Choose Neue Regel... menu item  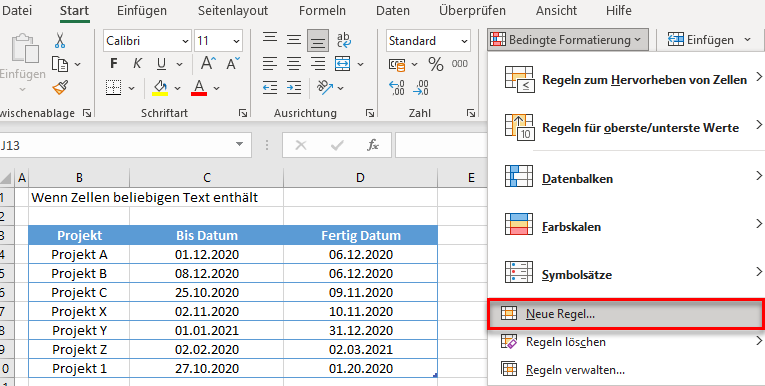click(x=625, y=315)
